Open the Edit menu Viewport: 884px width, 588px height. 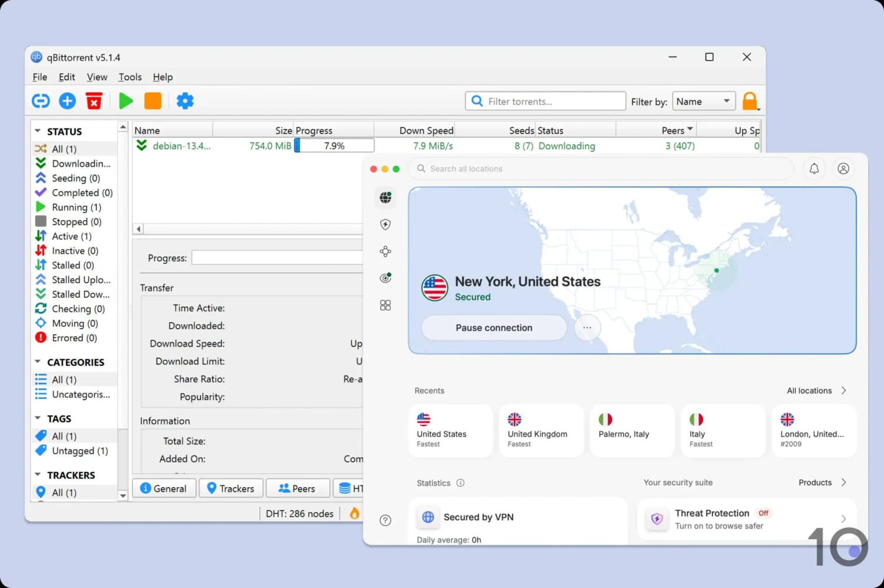(67, 77)
